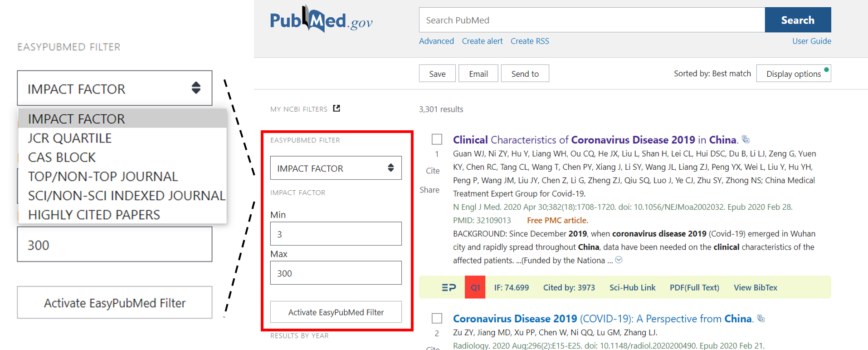The image size is (868, 350).
Task: Choose IMPACT FACTOR option in list
Action: pos(122,118)
